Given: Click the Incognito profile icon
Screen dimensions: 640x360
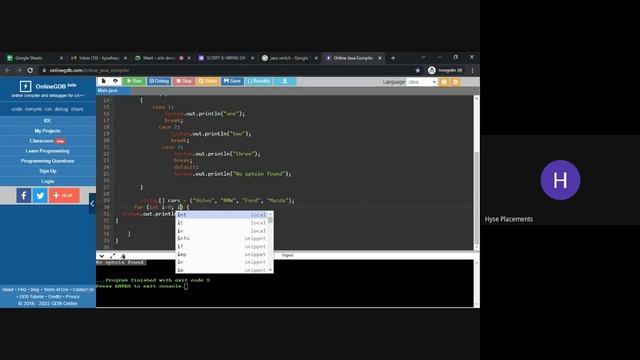Looking at the screenshot, I should [445, 70].
